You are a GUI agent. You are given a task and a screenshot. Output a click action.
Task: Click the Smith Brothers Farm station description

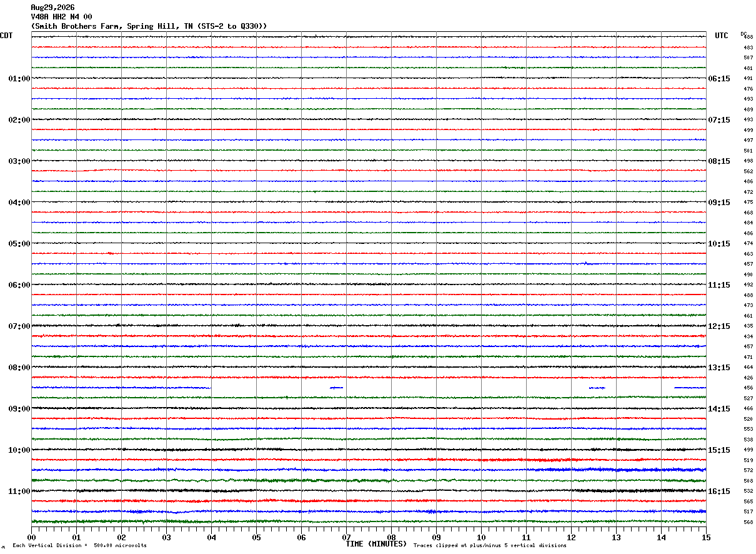(149, 26)
